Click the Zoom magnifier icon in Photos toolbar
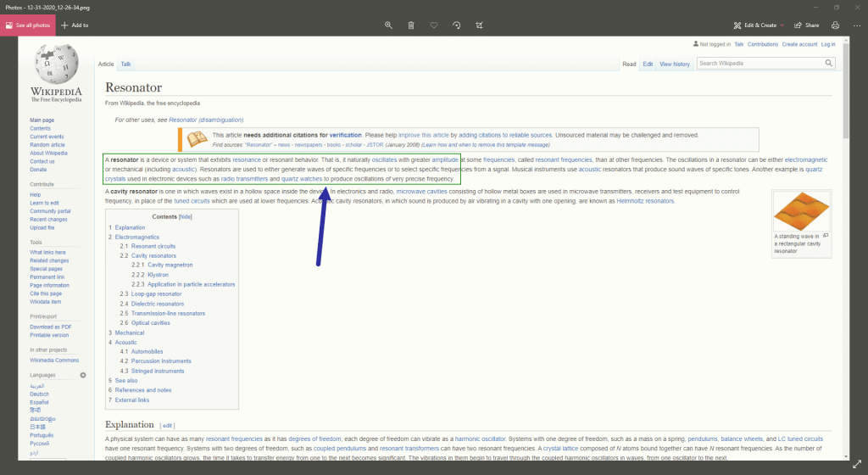 click(x=388, y=25)
